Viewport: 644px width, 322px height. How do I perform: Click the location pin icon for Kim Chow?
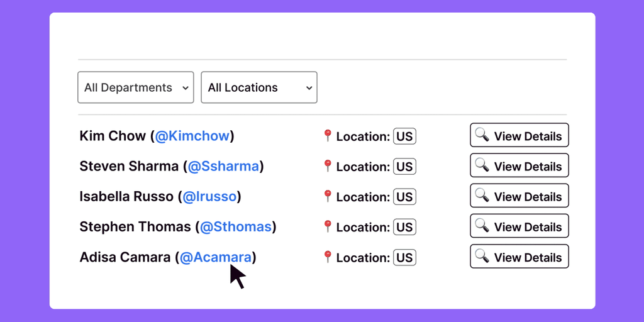pyautogui.click(x=327, y=136)
